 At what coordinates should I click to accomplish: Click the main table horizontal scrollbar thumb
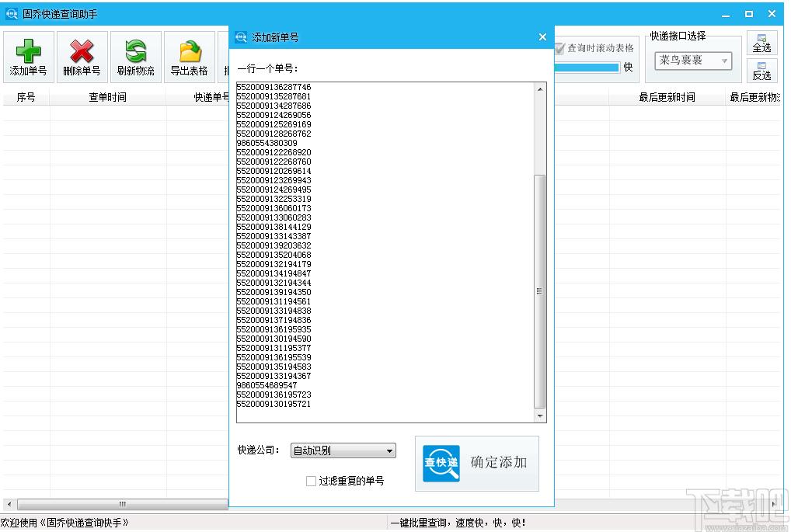point(123,504)
